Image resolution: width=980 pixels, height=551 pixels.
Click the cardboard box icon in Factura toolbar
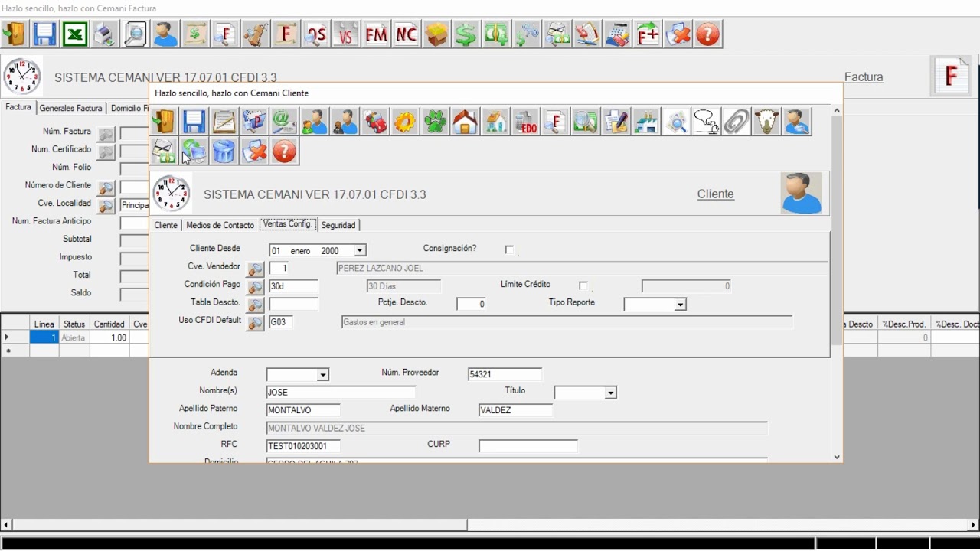[x=436, y=34]
